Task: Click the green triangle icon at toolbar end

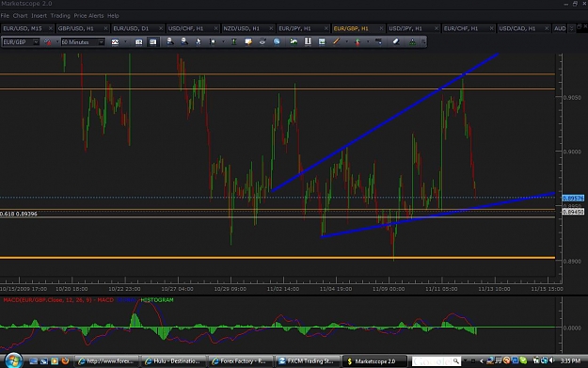Action: pos(412,42)
